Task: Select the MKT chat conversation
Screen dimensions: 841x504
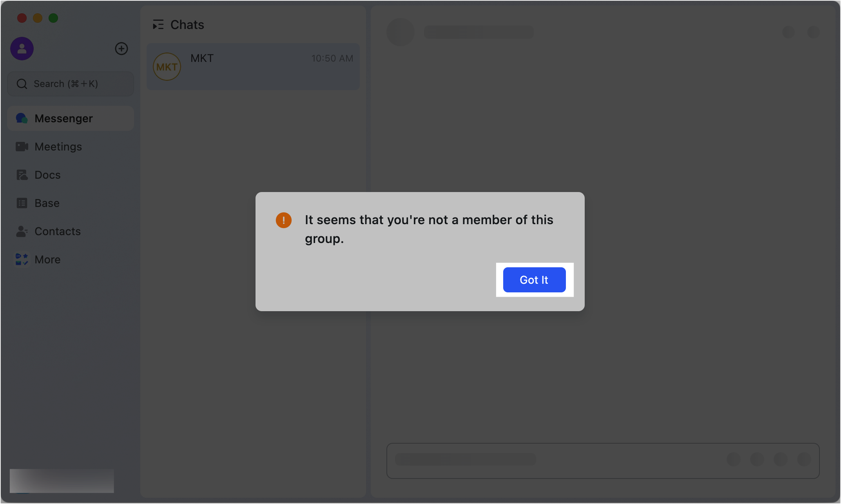Action: 253,67
